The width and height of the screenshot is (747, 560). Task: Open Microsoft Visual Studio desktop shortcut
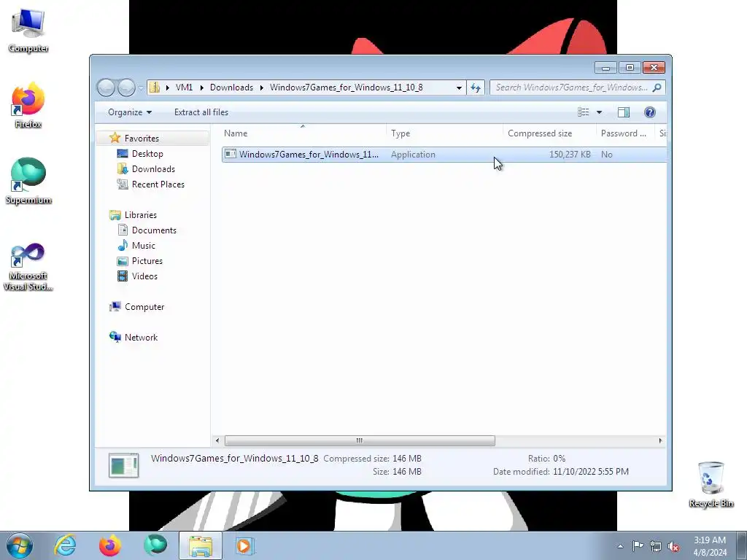pyautogui.click(x=28, y=267)
